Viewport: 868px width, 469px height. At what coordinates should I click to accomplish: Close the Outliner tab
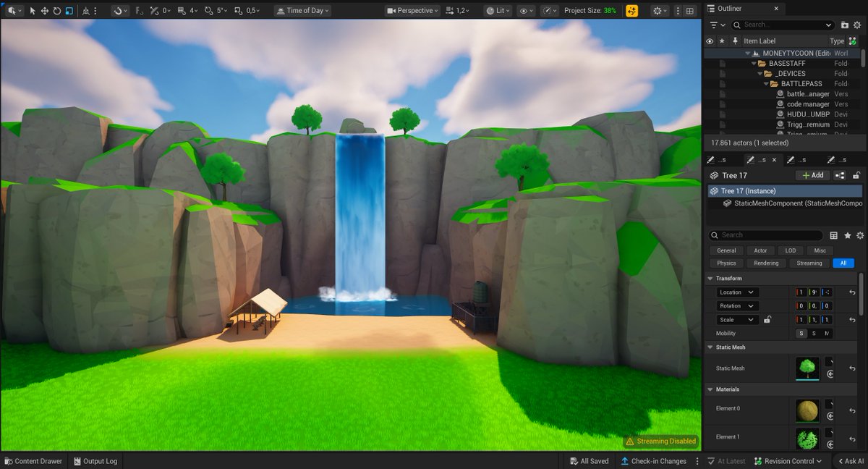[775, 9]
